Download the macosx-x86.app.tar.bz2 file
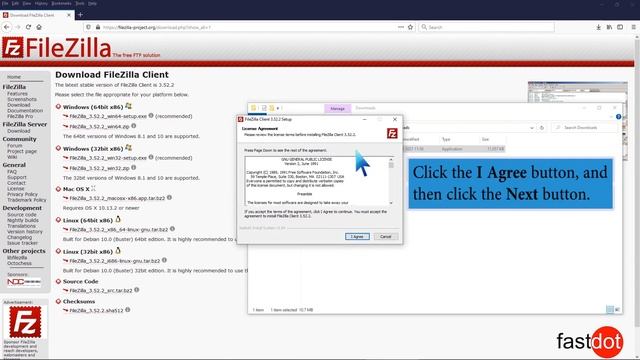Viewport: 640px width, 360px height. coord(117,198)
